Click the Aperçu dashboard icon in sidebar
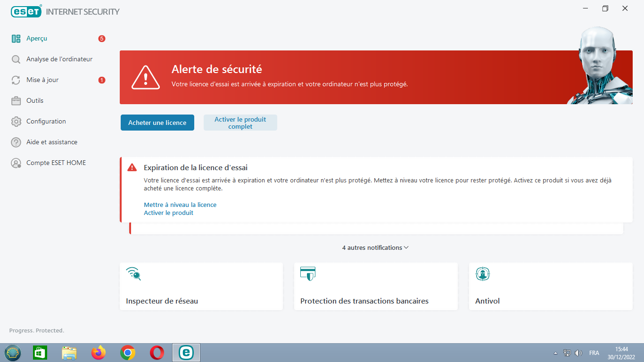 (16, 39)
